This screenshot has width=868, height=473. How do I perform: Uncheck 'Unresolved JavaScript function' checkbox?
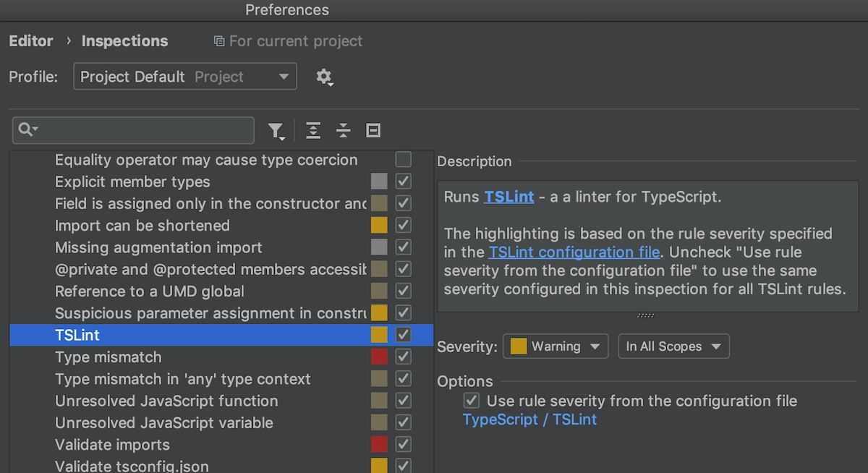[404, 401]
